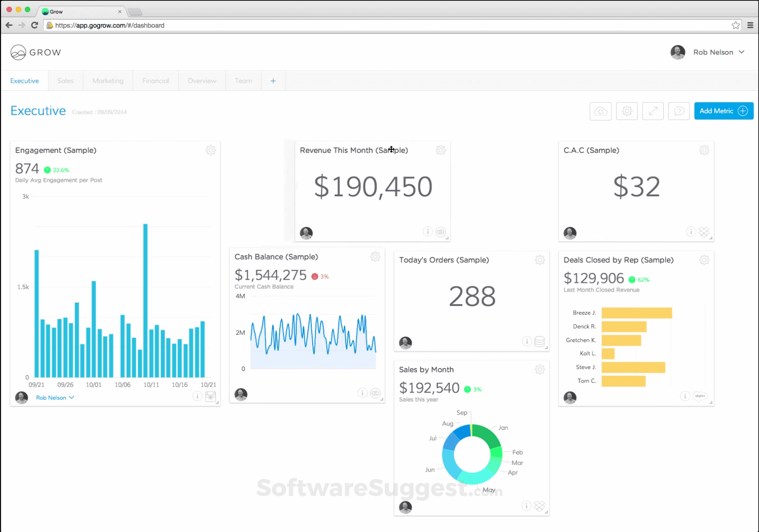Click the database icon on Today's Orders
This screenshot has width=759, height=532.
(x=539, y=342)
